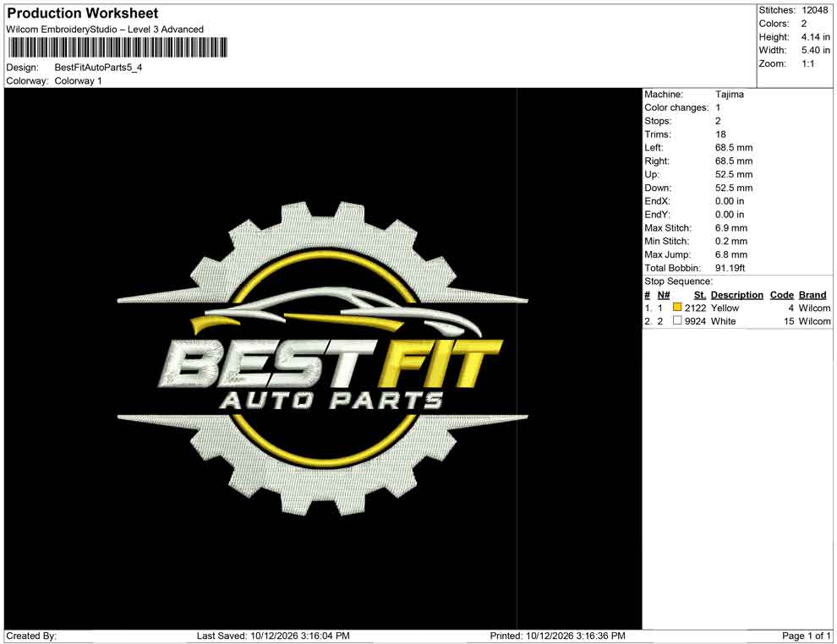Click thread number '2122' in stop sequence
837x644 pixels.
pos(695,308)
